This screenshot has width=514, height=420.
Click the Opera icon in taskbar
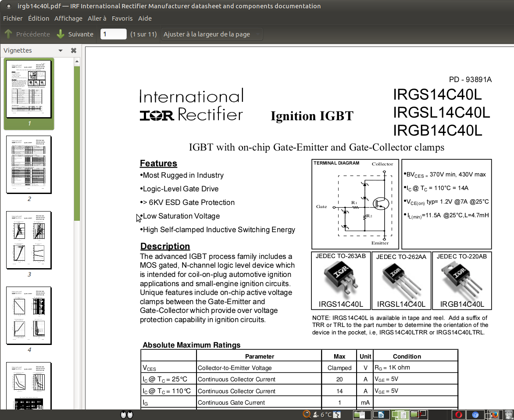(459, 414)
